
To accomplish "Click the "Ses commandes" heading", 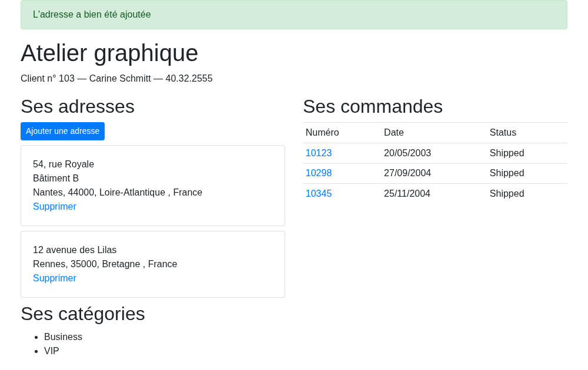I will (373, 106).
